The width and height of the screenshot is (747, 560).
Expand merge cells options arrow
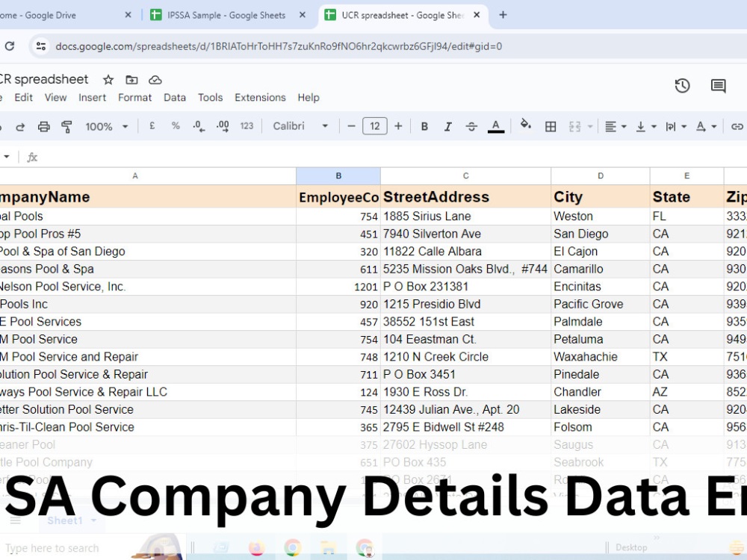(590, 127)
